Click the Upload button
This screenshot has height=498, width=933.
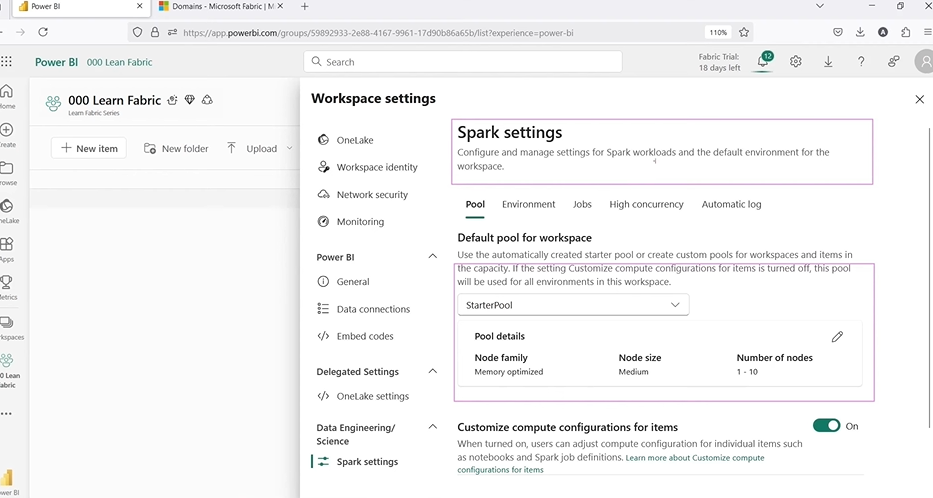(253, 148)
